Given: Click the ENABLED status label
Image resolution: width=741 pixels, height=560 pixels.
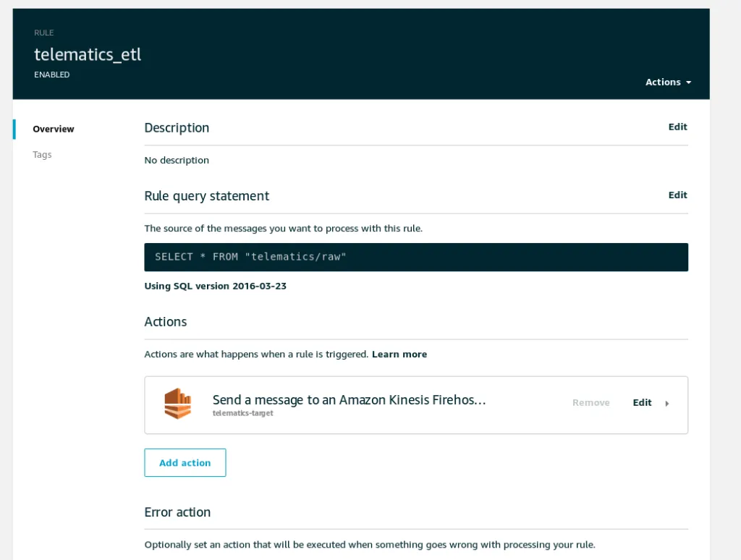Looking at the screenshot, I should (52, 75).
